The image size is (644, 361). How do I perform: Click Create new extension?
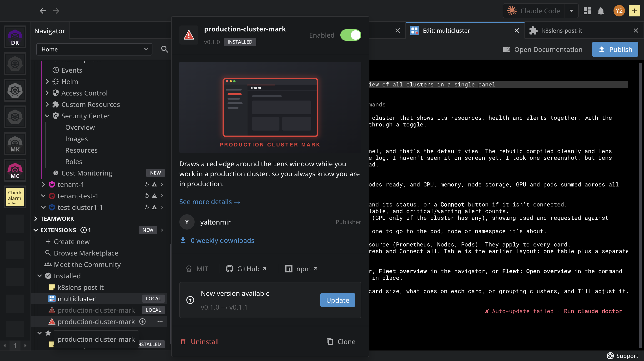67,242
